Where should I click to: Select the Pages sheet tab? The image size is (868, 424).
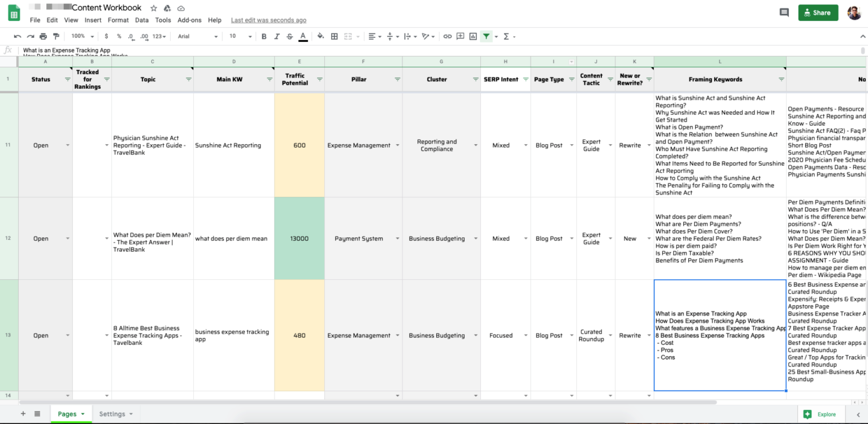(71, 414)
